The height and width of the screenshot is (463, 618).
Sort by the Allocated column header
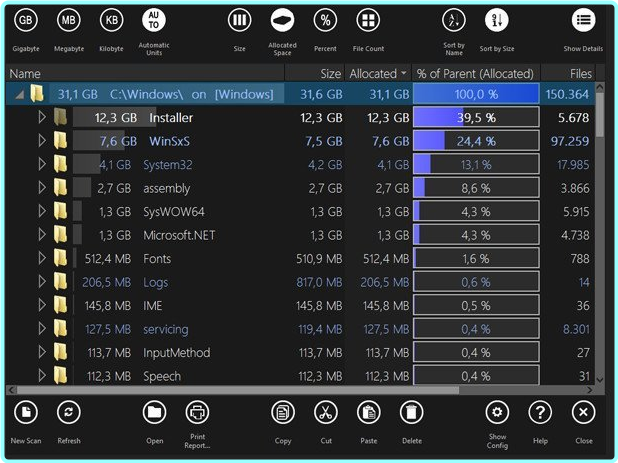click(377, 73)
